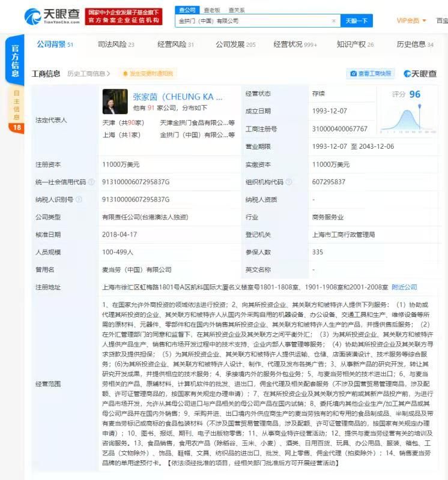Open 张家茵 (CHEUNG KA) profile link
The image size is (448, 480).
pos(178,97)
